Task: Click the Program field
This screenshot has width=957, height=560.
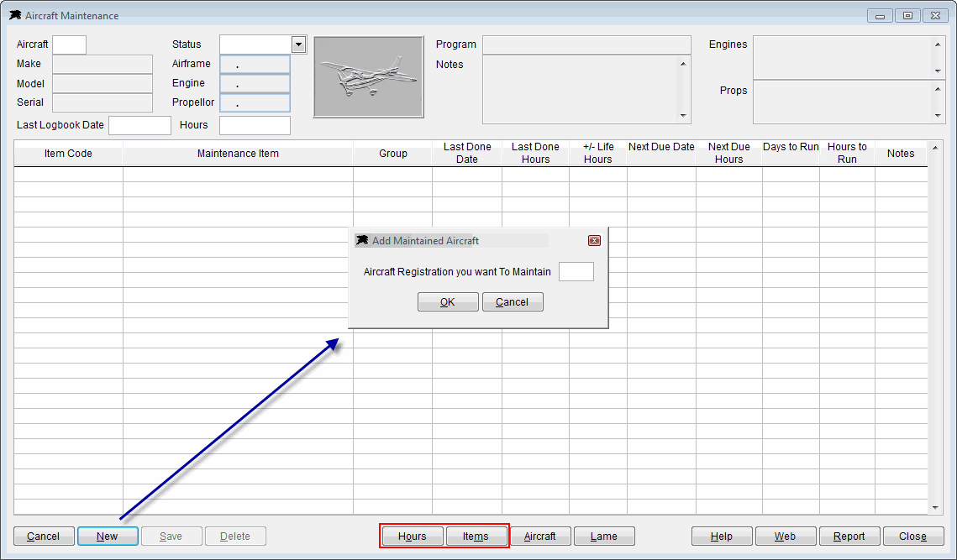Action: [x=586, y=44]
